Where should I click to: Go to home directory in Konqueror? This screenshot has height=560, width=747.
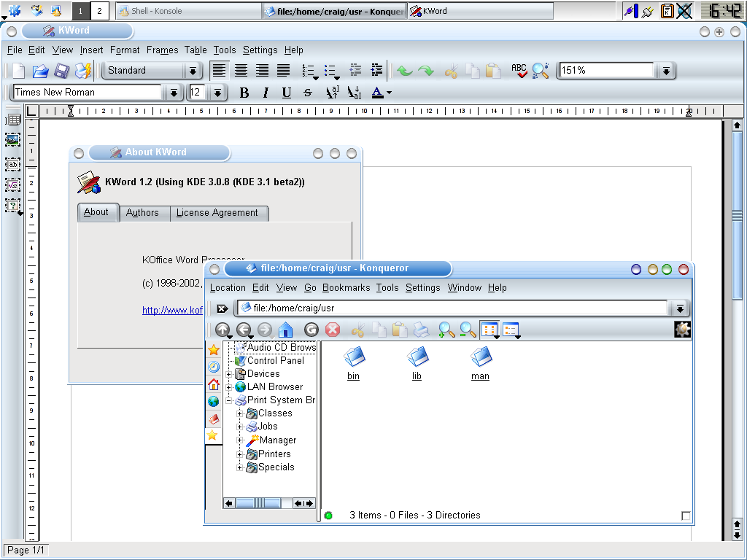pos(285,330)
